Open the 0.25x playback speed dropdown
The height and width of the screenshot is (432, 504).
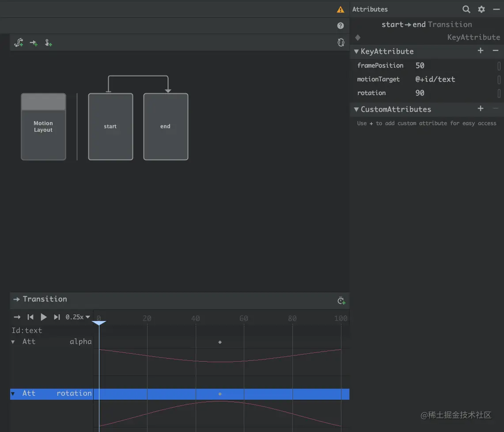click(x=77, y=317)
